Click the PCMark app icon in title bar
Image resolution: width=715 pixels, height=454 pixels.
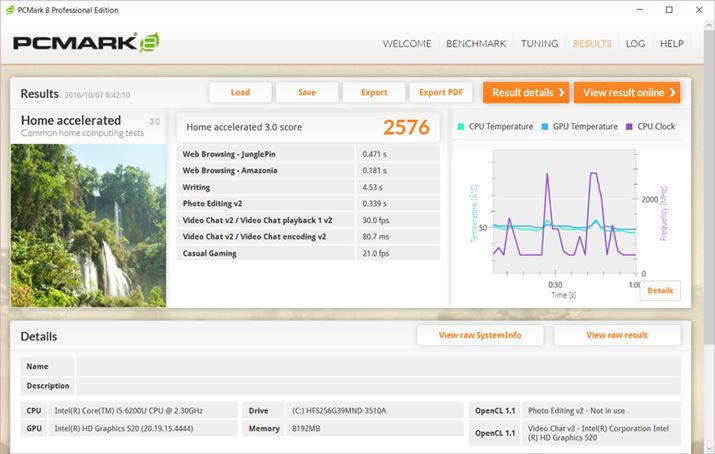[x=10, y=10]
